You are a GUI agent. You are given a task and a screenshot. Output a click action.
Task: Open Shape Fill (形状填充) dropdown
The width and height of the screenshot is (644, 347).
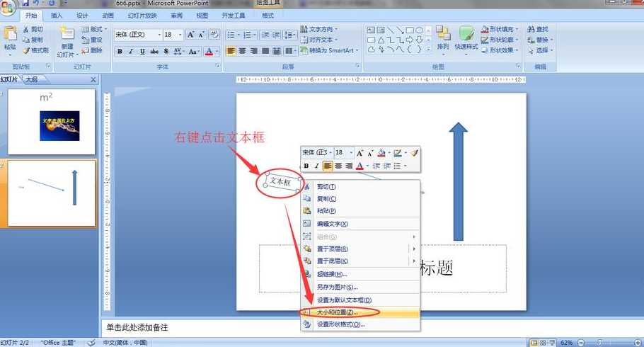tap(500, 29)
